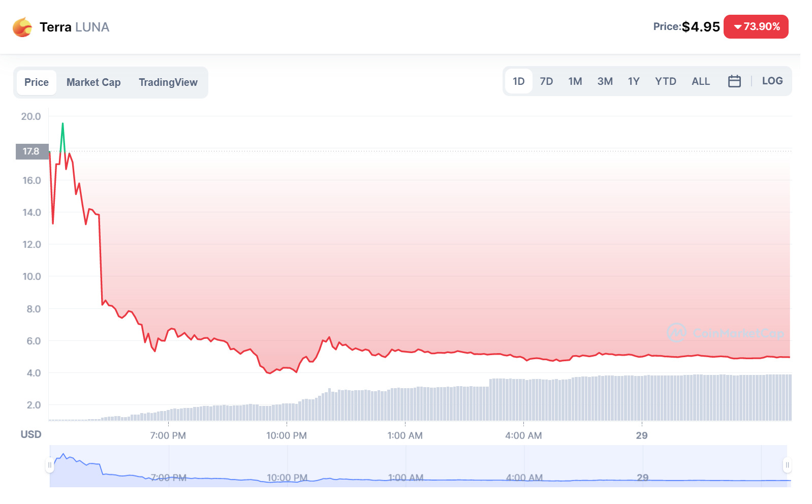Grab the left range slider handle
This screenshot has width=812, height=504.
(x=50, y=465)
